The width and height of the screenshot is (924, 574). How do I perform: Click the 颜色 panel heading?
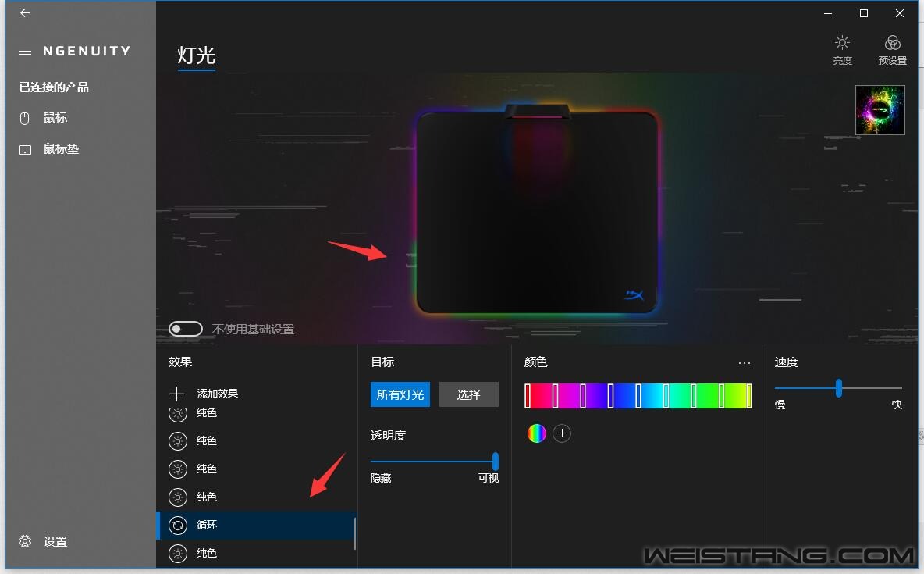[535, 362]
